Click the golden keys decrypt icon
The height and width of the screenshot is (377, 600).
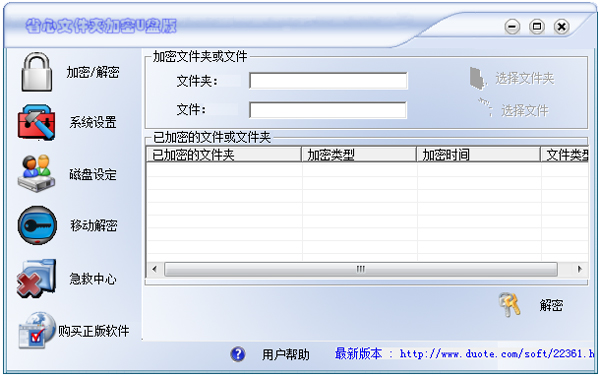tap(510, 305)
